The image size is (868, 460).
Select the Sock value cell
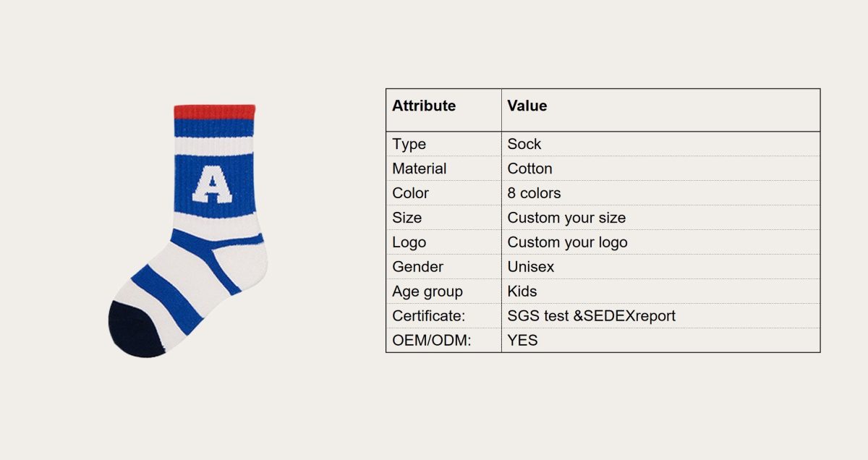524,144
